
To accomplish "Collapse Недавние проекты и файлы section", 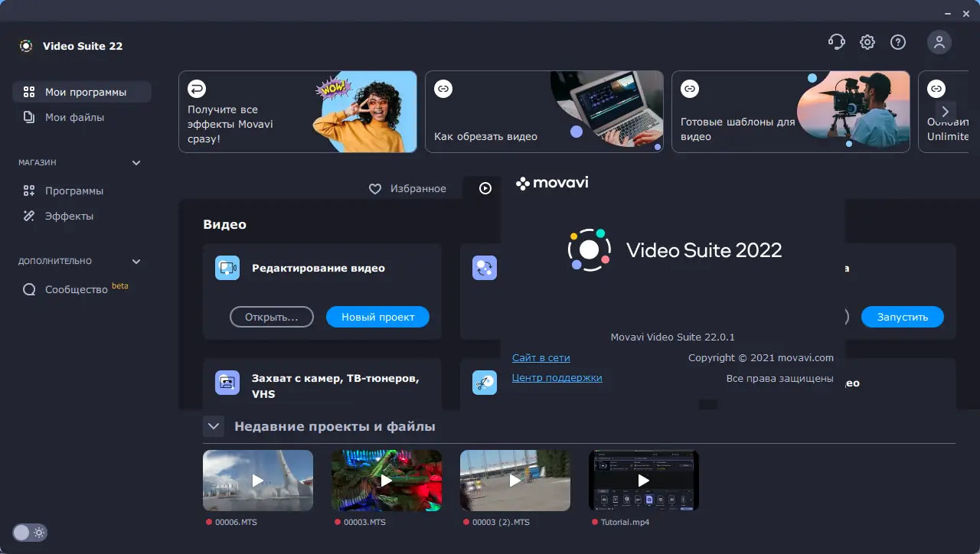I will pyautogui.click(x=213, y=426).
